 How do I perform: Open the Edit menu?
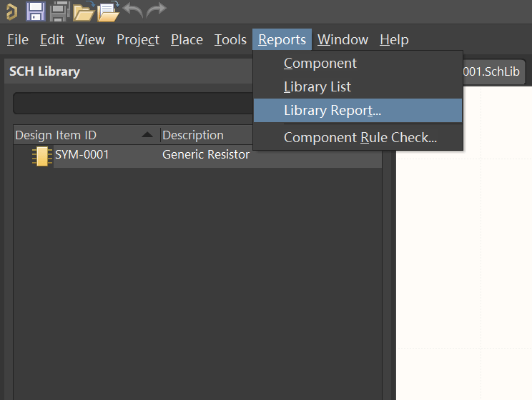(x=52, y=40)
